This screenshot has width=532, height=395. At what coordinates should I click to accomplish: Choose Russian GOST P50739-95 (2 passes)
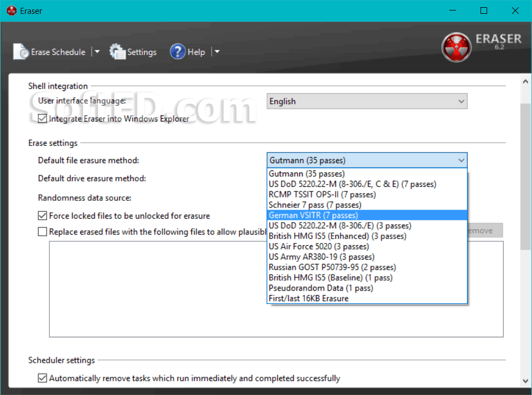click(367, 267)
